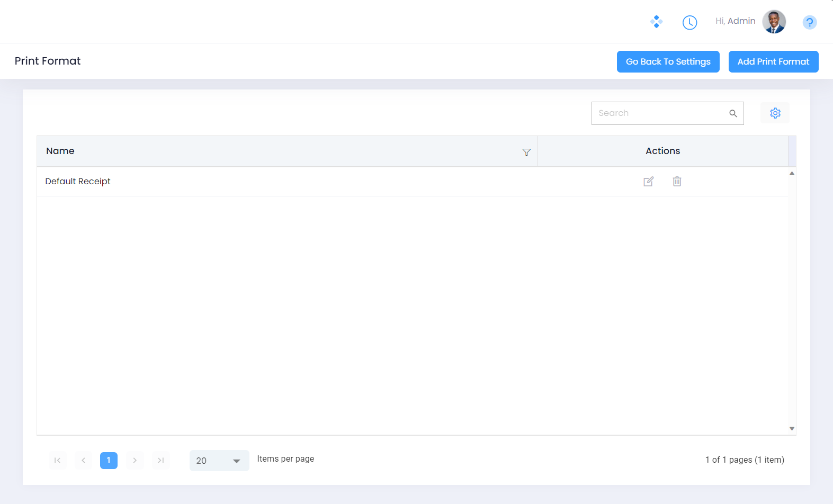Viewport: 833px width, 504px height.
Task: Go to the previous page
Action: tap(83, 461)
